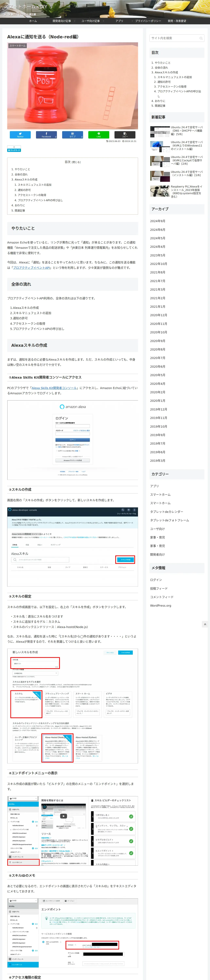The height and width of the screenshot is (980, 210).
Task: Open the endpoint Skill ID screenshot image
Action: (x=72, y=933)
